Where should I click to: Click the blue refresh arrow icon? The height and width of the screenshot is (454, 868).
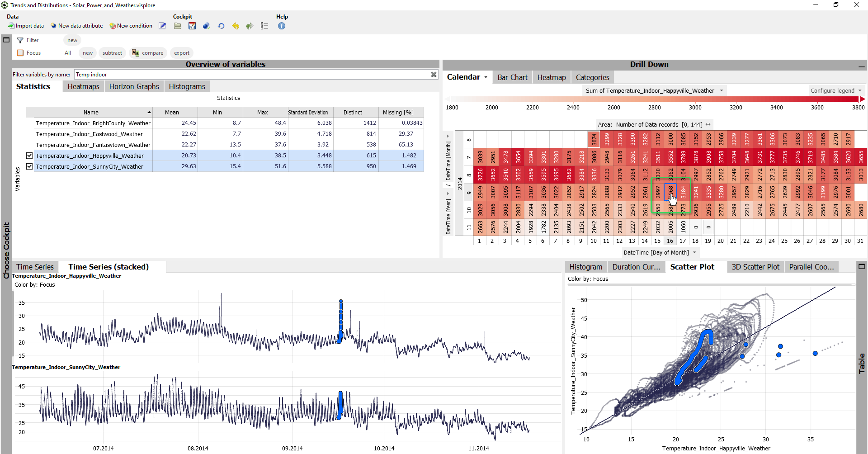pos(221,26)
